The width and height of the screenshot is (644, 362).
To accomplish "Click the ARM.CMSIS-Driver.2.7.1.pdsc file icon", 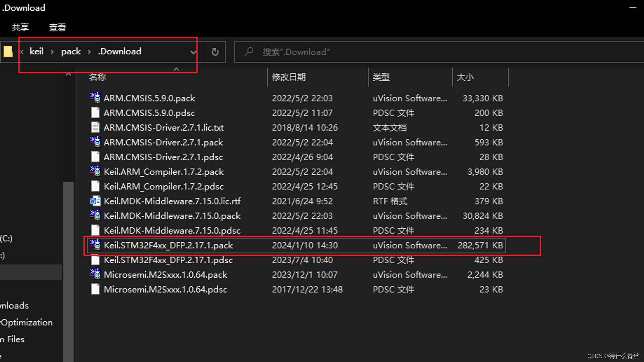I will coord(95,157).
